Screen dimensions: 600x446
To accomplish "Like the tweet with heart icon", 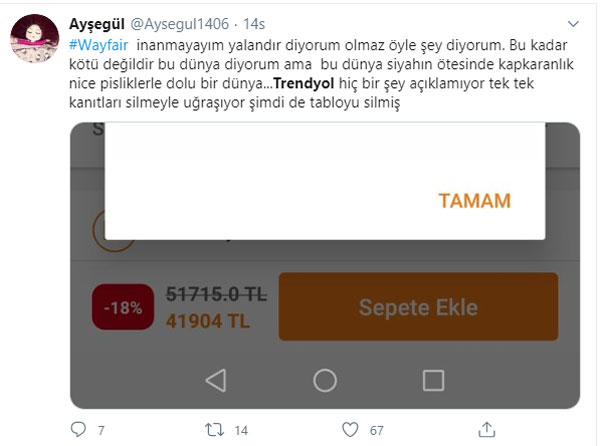I will point(350,430).
